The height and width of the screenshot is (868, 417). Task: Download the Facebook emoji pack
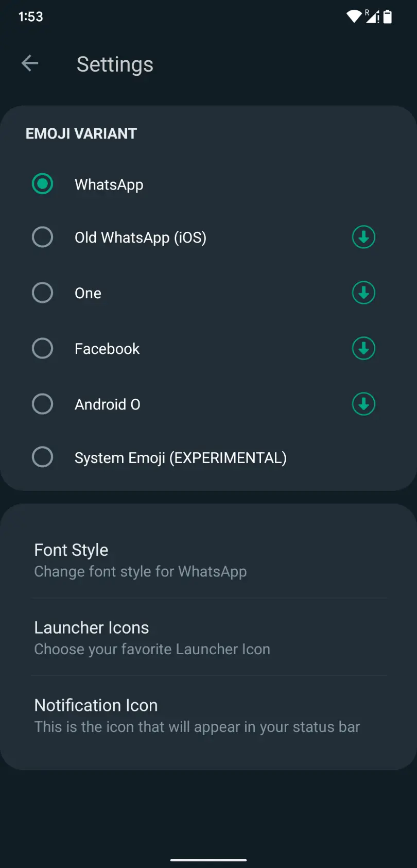coord(363,349)
